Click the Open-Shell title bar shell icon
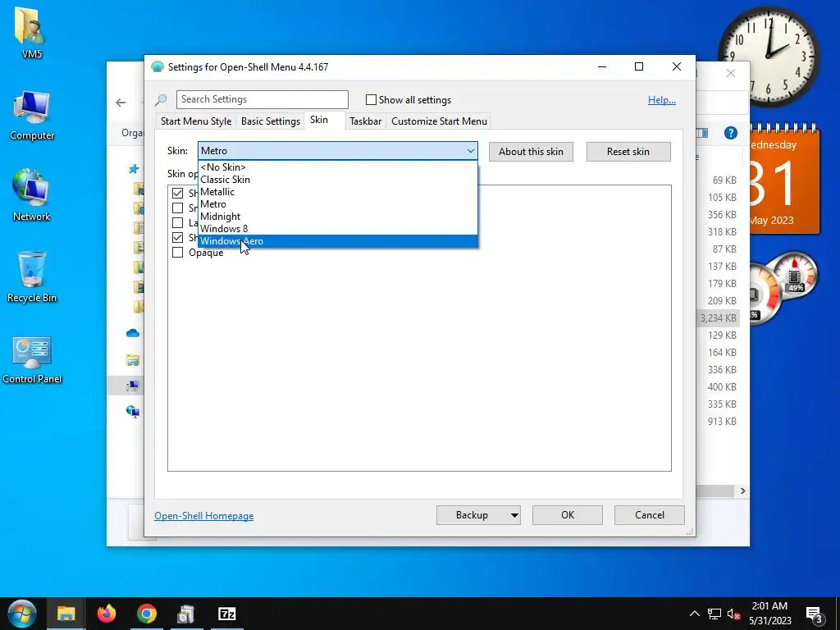 click(x=157, y=67)
